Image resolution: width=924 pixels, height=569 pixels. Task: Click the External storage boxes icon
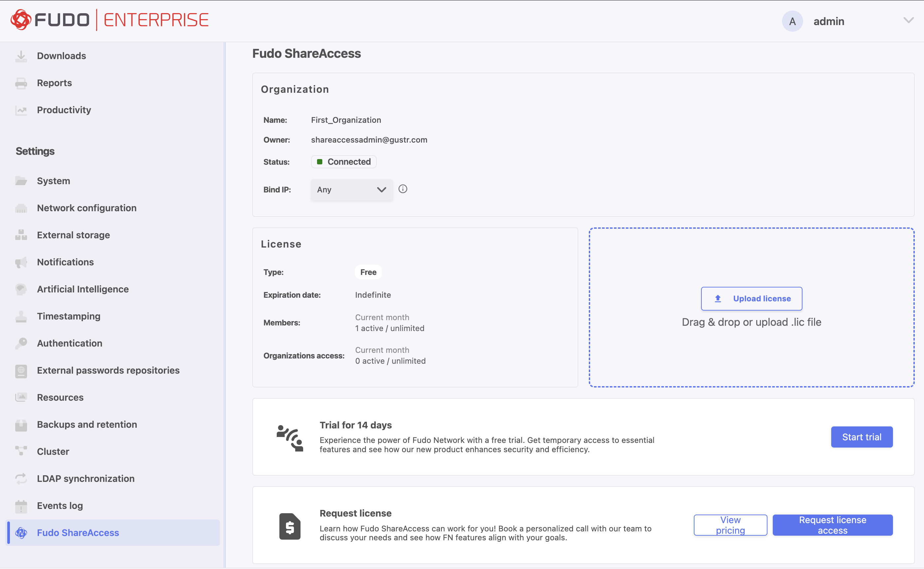[x=21, y=235]
